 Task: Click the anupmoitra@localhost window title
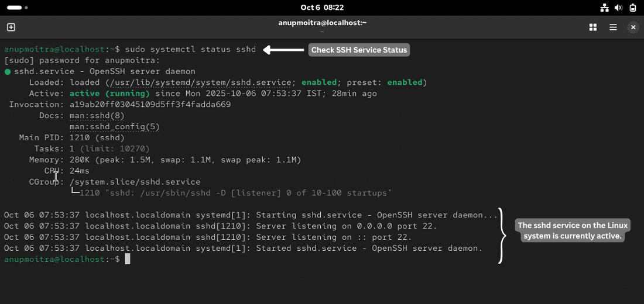pos(322,23)
